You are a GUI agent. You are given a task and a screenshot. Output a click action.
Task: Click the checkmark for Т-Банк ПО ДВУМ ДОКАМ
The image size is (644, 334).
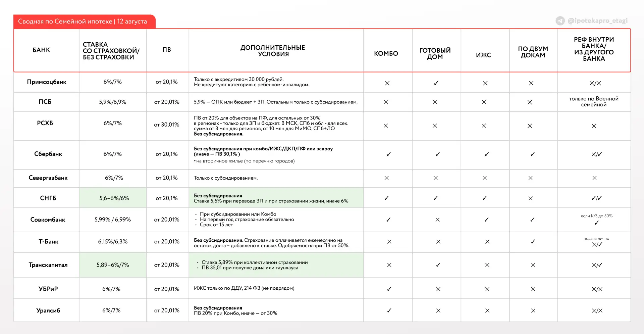533,242
